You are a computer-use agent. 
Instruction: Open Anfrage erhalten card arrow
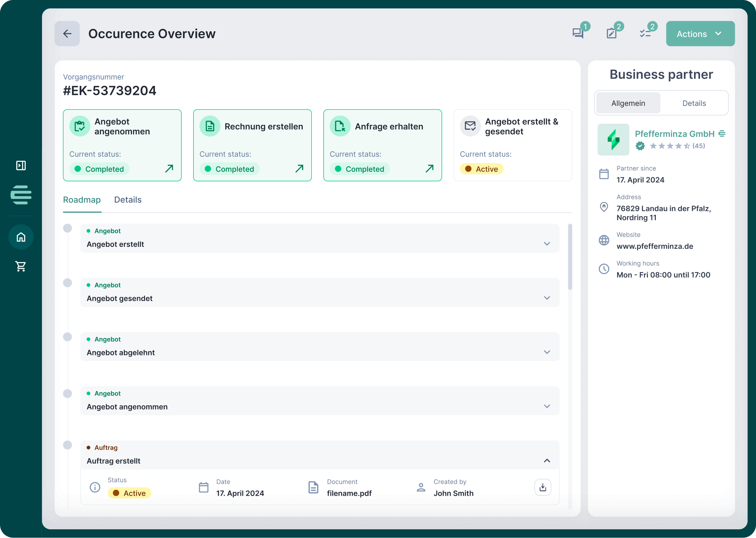(x=429, y=169)
